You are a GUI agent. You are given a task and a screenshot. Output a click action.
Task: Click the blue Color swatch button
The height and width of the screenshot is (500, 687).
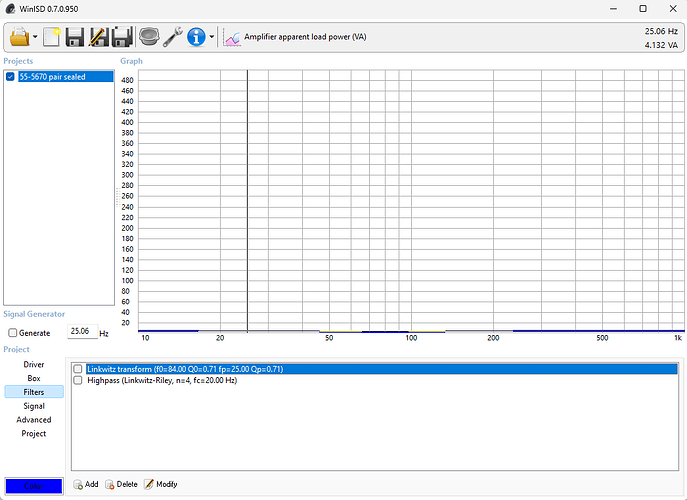(33, 486)
